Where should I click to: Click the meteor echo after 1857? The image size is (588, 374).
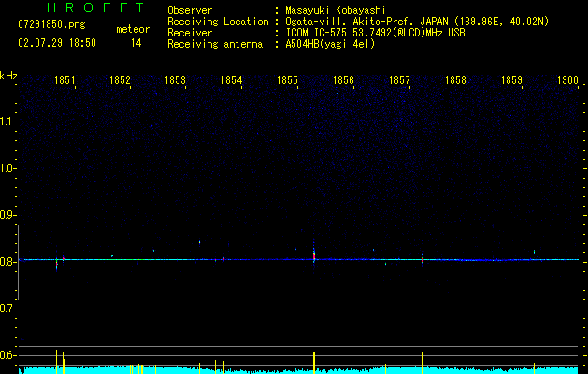pos(423,259)
